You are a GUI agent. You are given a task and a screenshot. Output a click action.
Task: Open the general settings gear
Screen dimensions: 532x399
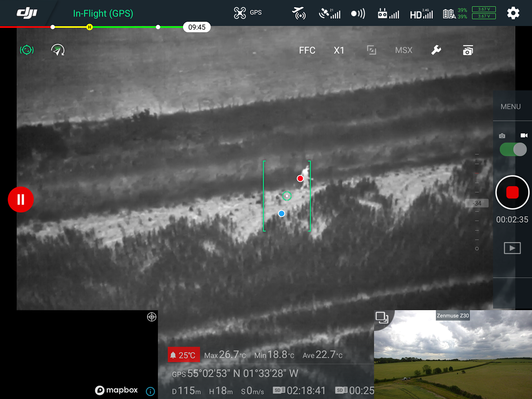pyautogui.click(x=513, y=13)
